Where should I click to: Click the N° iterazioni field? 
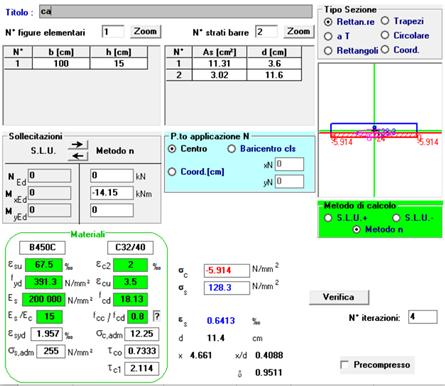(x=423, y=317)
